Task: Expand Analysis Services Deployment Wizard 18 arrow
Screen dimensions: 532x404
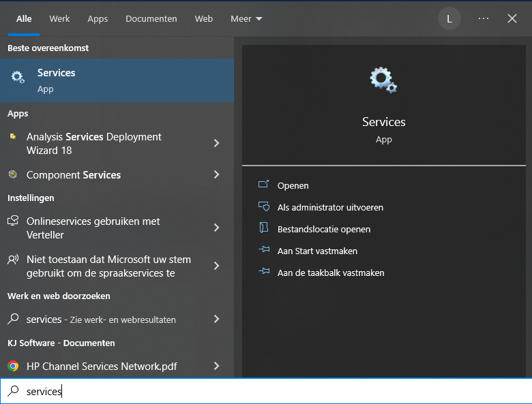Action: click(216, 143)
